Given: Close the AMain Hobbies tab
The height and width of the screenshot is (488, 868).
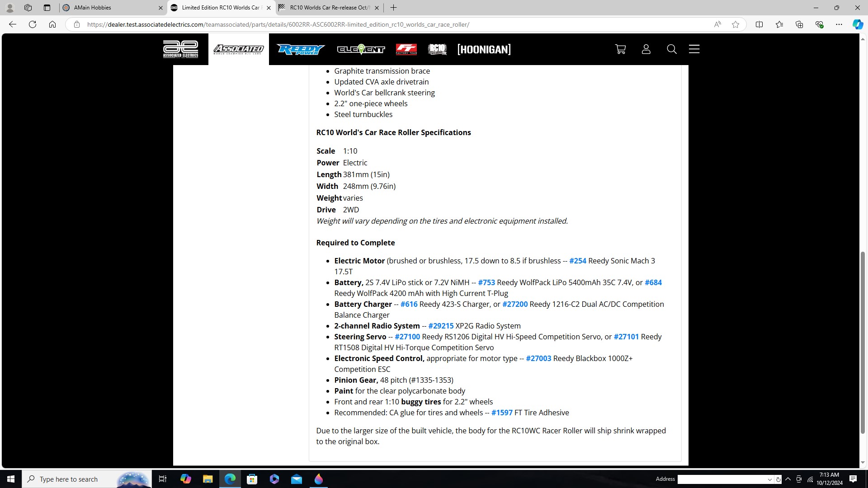Looking at the screenshot, I should pyautogui.click(x=160, y=8).
